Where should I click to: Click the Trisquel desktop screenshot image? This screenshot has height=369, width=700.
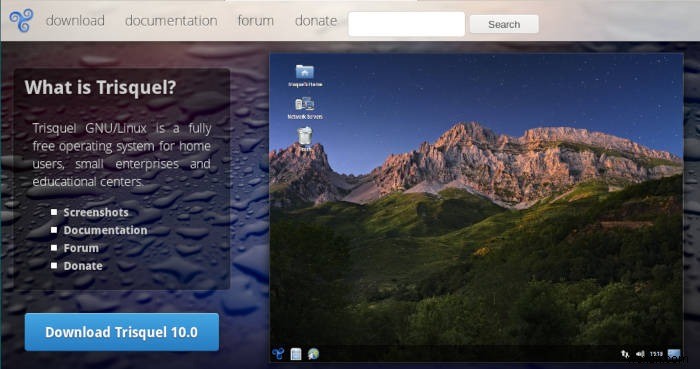click(476, 208)
